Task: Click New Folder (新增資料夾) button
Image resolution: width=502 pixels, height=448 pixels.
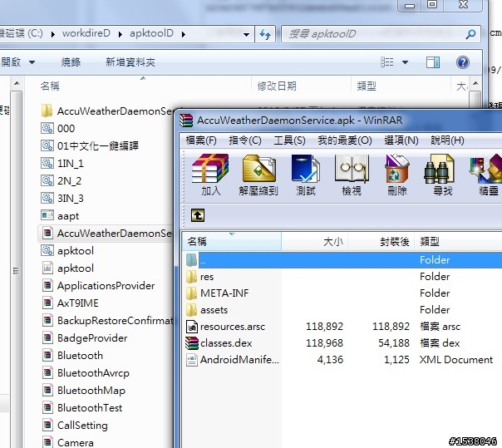Action: tap(130, 62)
